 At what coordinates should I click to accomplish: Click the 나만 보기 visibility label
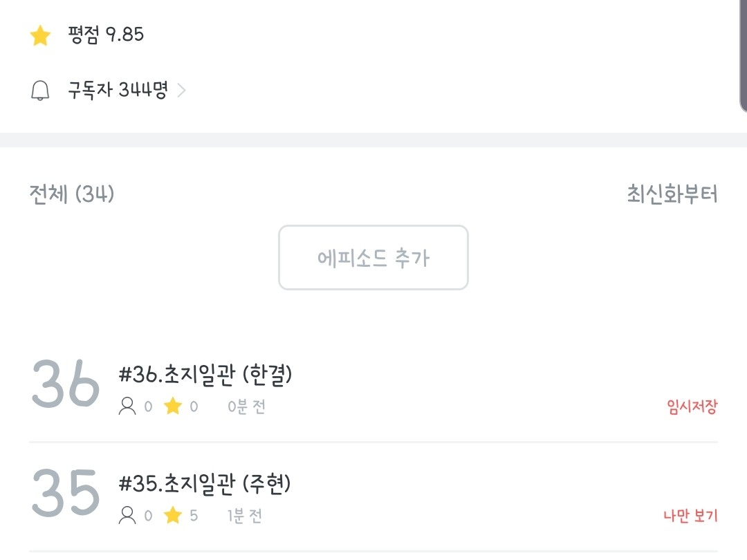click(x=690, y=516)
